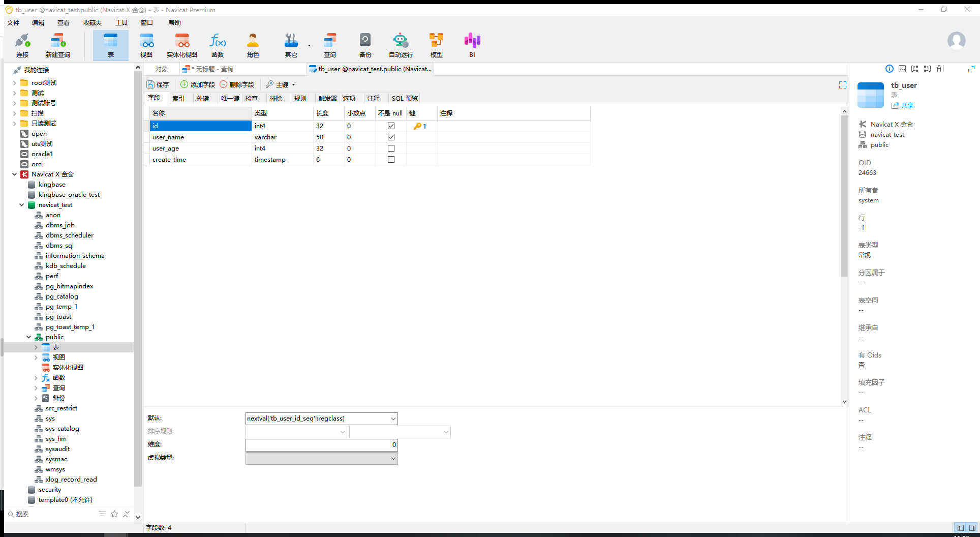Select the user_name field row

[x=370, y=137]
